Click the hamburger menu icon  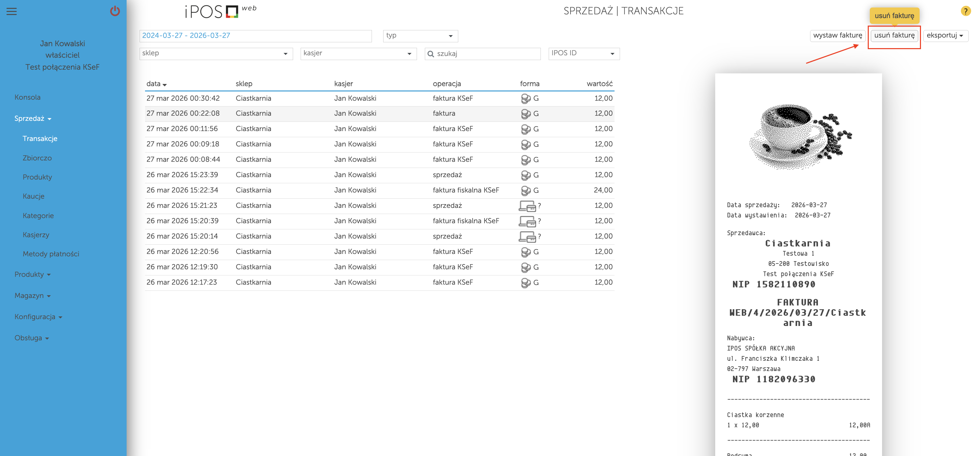pyautogui.click(x=12, y=11)
